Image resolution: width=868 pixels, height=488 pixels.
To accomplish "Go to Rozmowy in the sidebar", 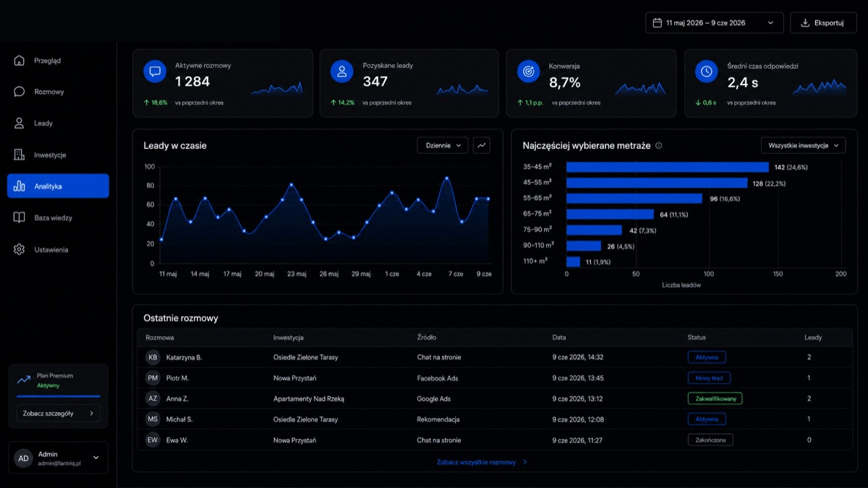I will [58, 92].
